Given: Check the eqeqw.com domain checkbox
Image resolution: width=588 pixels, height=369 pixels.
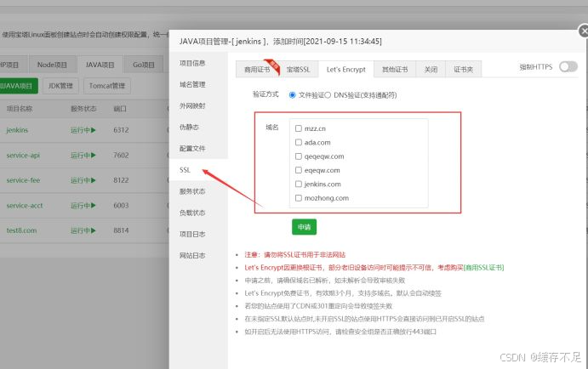Looking at the screenshot, I should [x=299, y=170].
